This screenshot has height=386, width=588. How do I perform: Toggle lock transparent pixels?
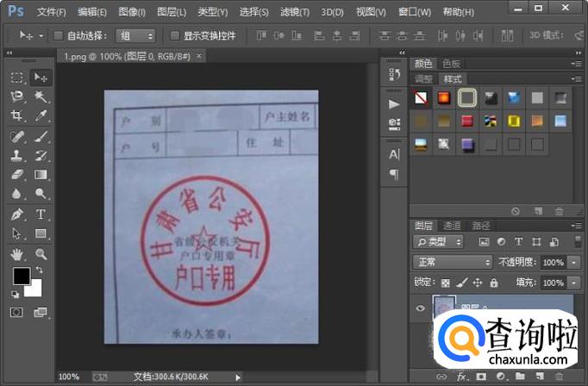(x=445, y=283)
